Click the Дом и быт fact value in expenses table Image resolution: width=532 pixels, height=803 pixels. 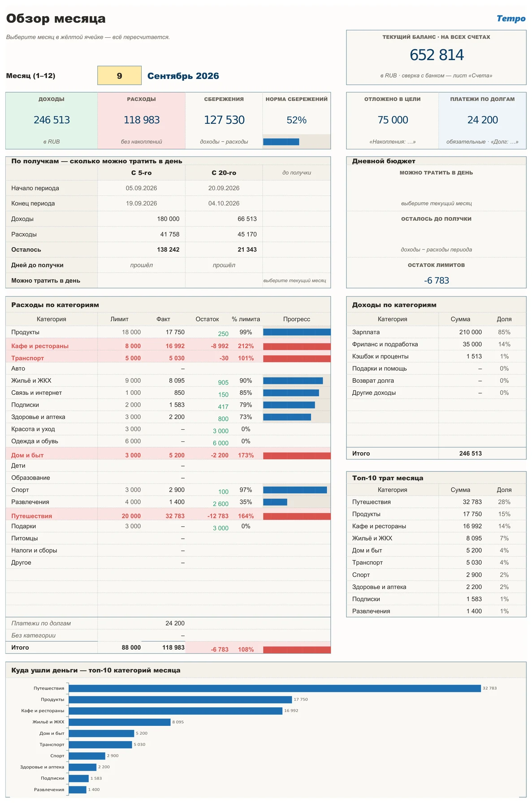coord(177,455)
